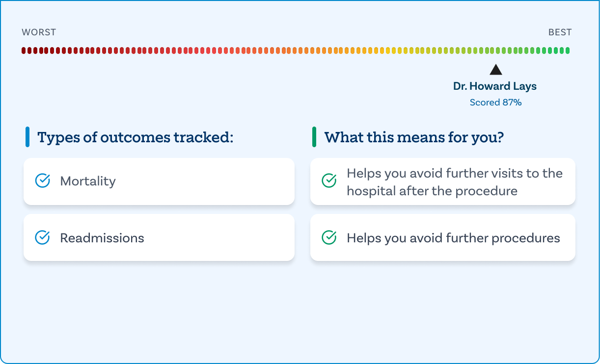
Task: Click the WORST label on scale
Action: (39, 32)
